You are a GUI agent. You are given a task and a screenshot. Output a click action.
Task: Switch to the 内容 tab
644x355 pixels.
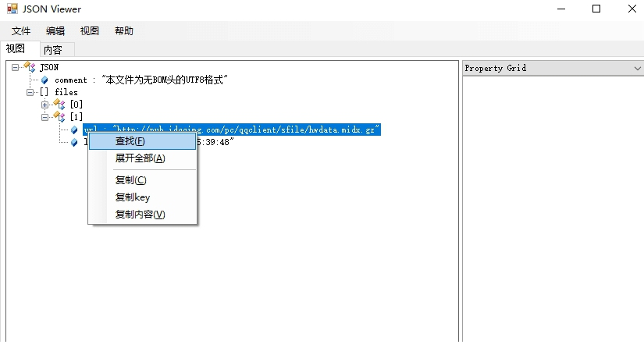click(x=53, y=49)
